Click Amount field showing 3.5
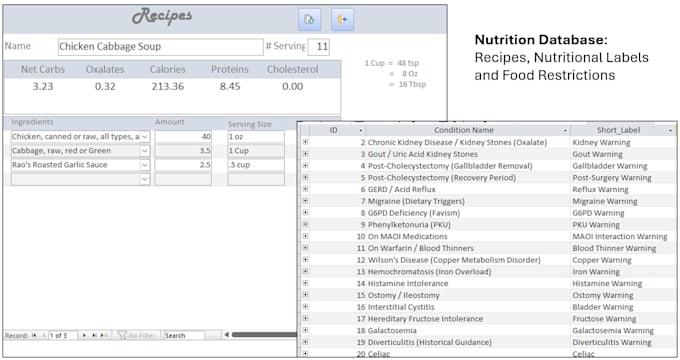 (x=183, y=151)
